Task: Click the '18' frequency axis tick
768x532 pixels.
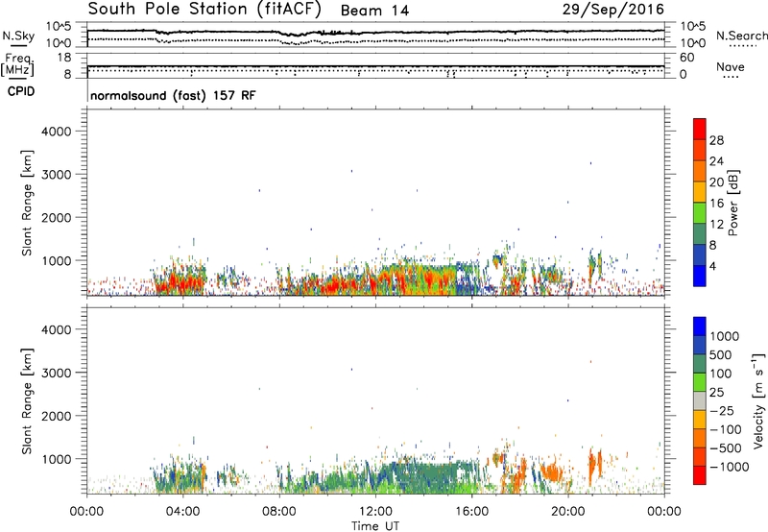Action: [x=64, y=58]
